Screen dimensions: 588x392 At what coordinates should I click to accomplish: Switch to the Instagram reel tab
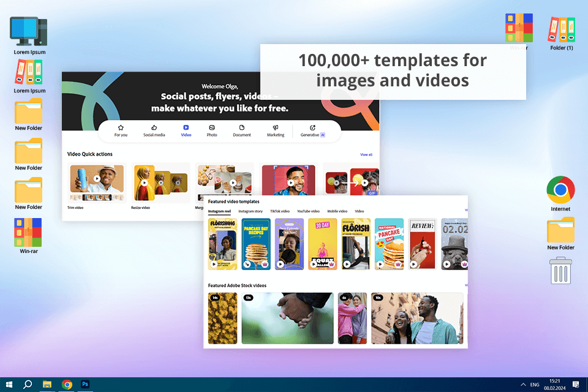(x=219, y=211)
